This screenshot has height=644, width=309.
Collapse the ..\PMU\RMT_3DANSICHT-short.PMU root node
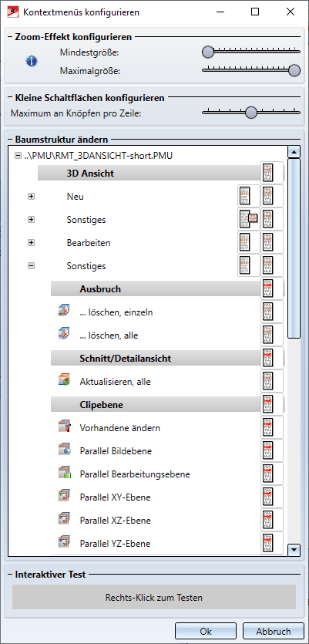[x=18, y=156]
